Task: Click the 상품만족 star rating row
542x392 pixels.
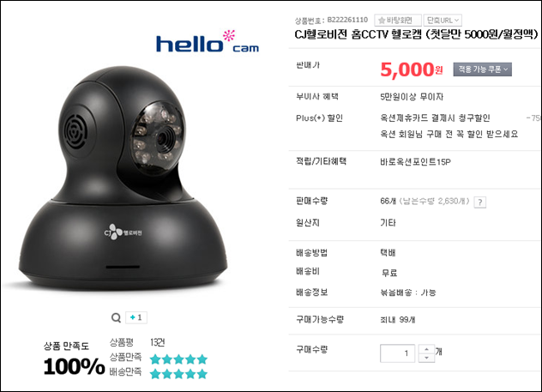Action: pyautogui.click(x=159, y=359)
